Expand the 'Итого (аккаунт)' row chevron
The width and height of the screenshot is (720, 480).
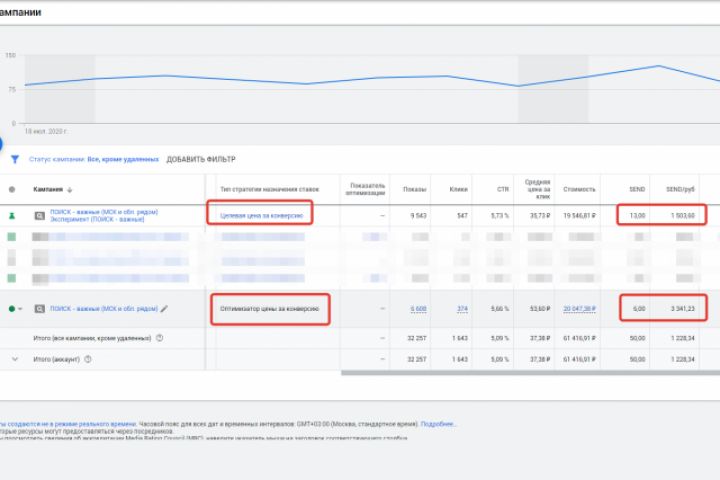click(x=15, y=359)
